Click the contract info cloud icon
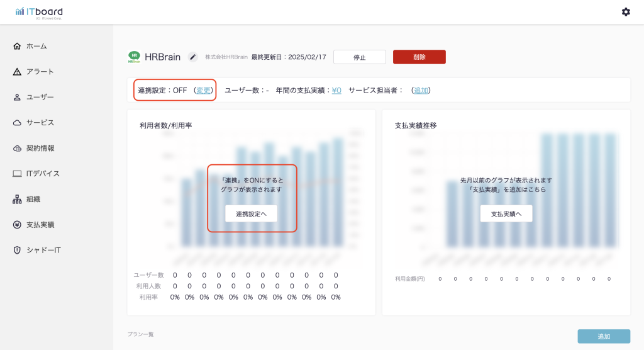Screen dimensions: 644x350 (17, 148)
